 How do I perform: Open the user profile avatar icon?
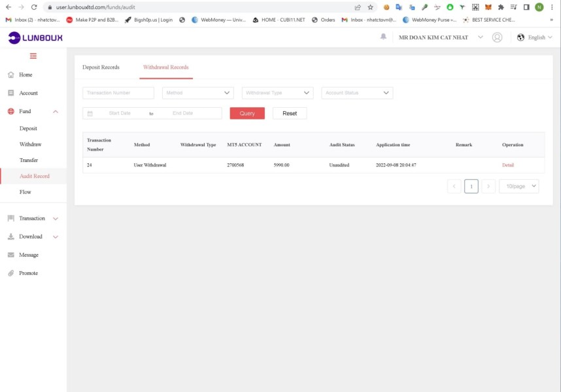click(x=497, y=37)
